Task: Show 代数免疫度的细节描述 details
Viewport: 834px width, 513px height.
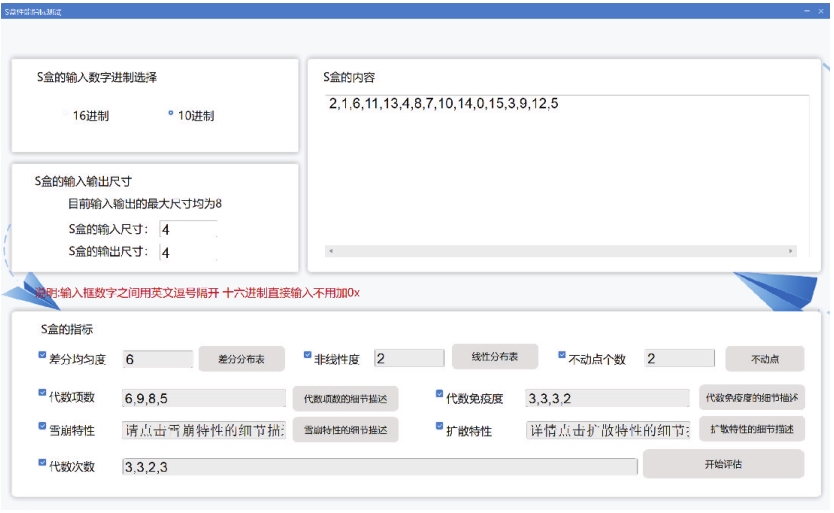Action: pyautogui.click(x=751, y=397)
